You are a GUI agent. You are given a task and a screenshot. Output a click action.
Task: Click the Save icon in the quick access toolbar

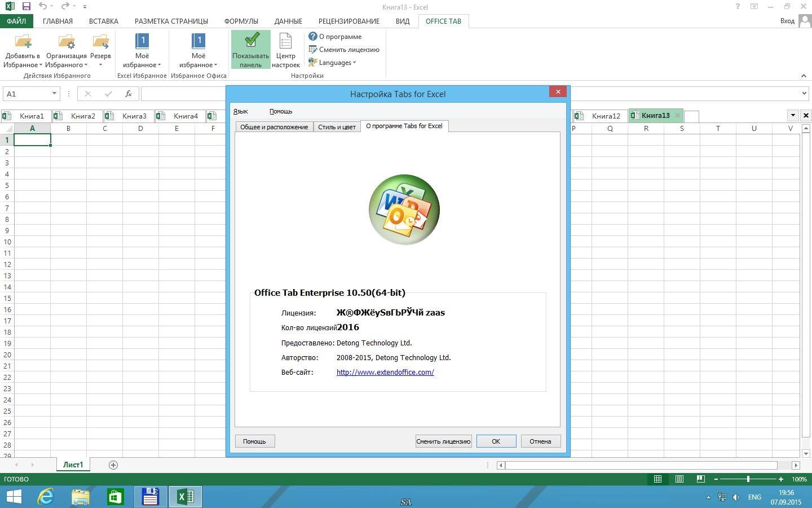coord(26,7)
